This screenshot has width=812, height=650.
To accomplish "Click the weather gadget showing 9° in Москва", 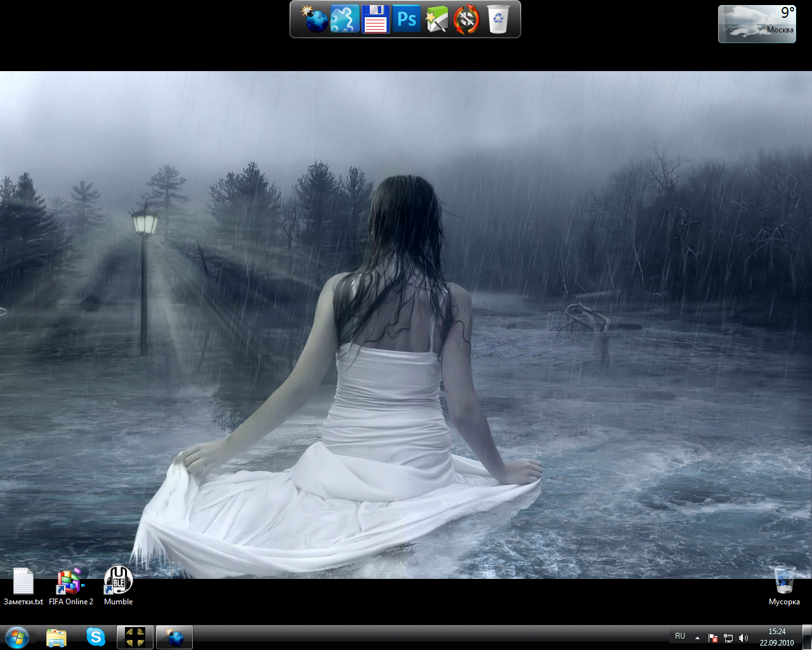I will 757,23.
